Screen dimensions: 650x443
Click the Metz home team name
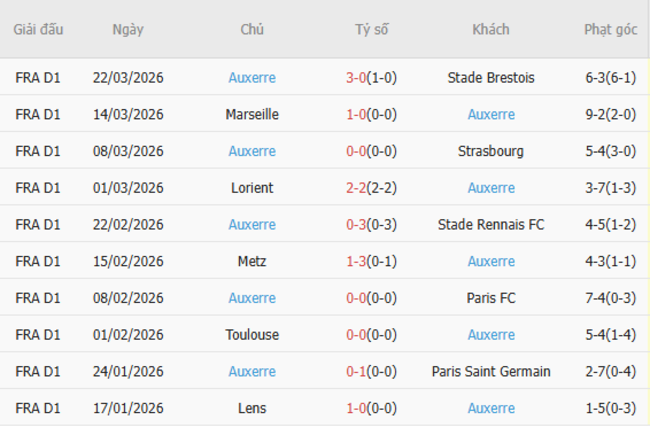(252, 262)
